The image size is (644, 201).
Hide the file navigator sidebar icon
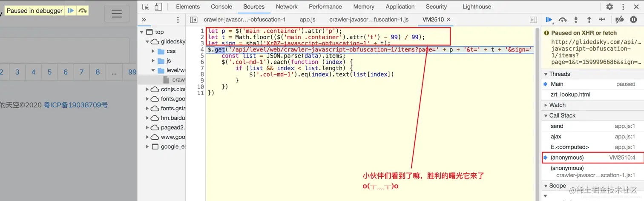pyautogui.click(x=194, y=20)
